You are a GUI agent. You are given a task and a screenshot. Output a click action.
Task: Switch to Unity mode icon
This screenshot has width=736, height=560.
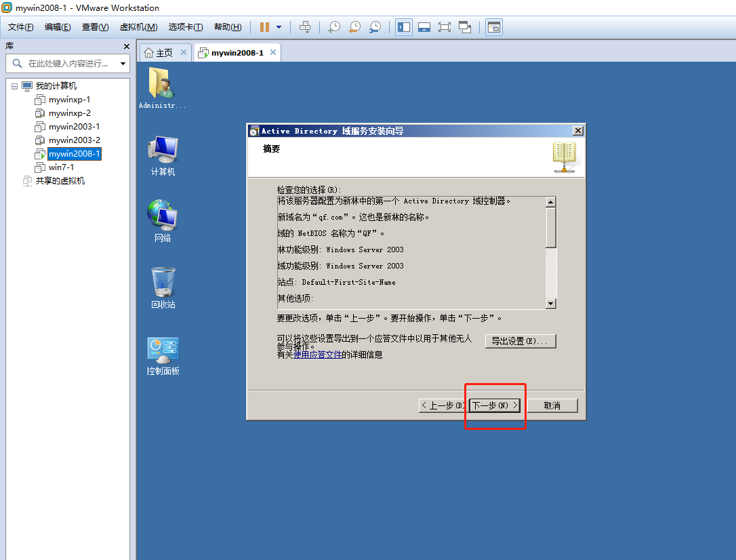click(465, 27)
